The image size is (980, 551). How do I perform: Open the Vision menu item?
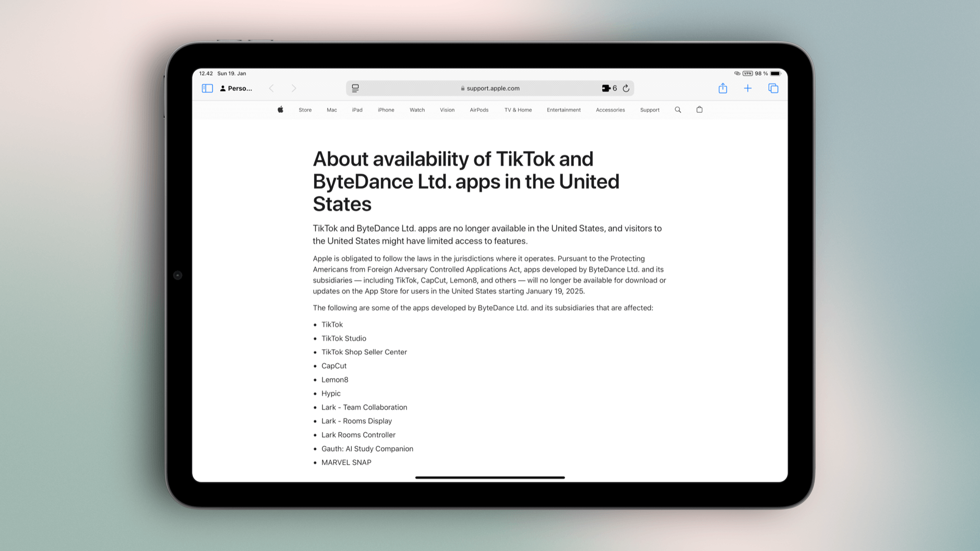pos(447,110)
